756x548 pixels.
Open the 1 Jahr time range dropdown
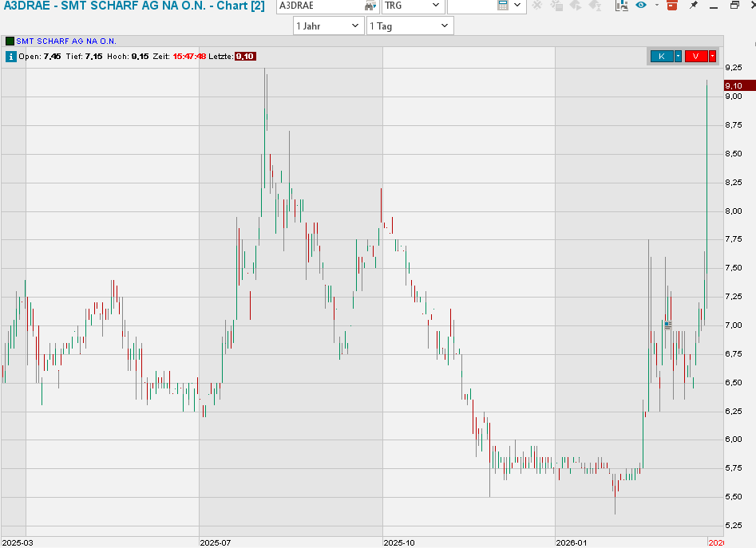[328, 26]
